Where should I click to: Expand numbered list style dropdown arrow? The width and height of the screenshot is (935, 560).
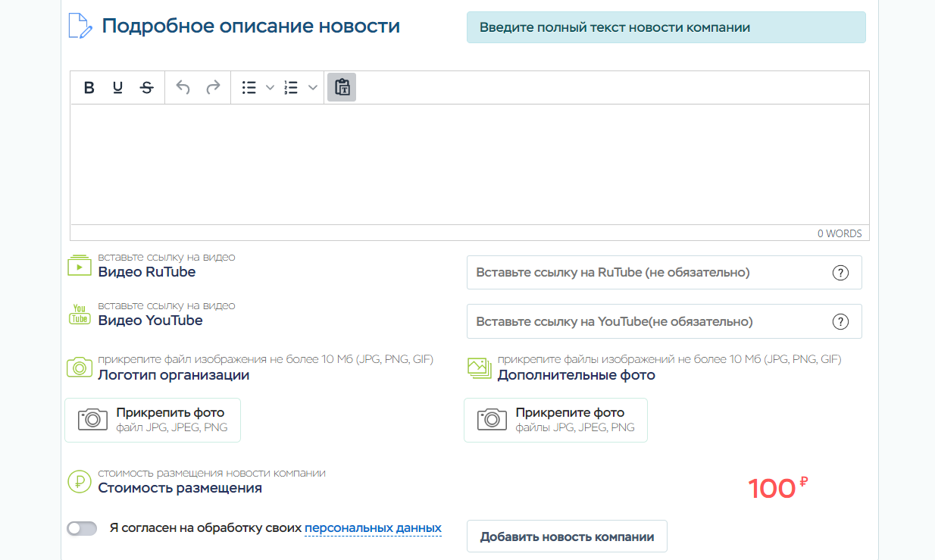coord(312,88)
